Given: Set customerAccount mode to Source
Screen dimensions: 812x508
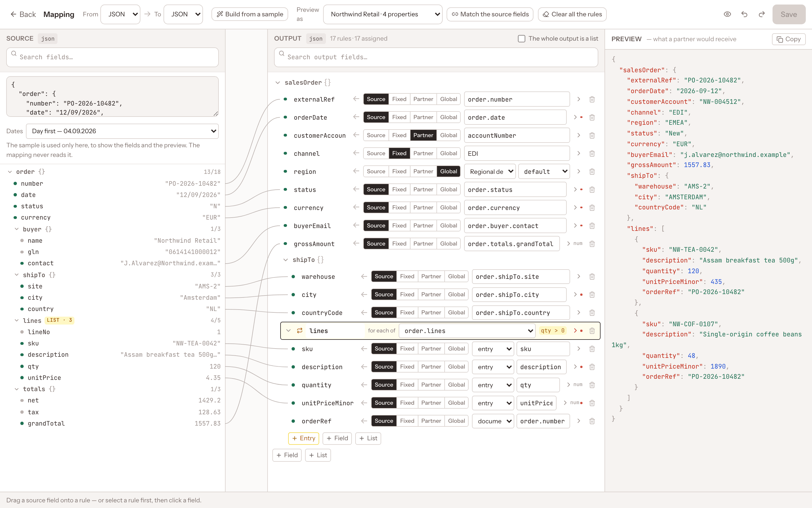Looking at the screenshot, I should click(376, 135).
